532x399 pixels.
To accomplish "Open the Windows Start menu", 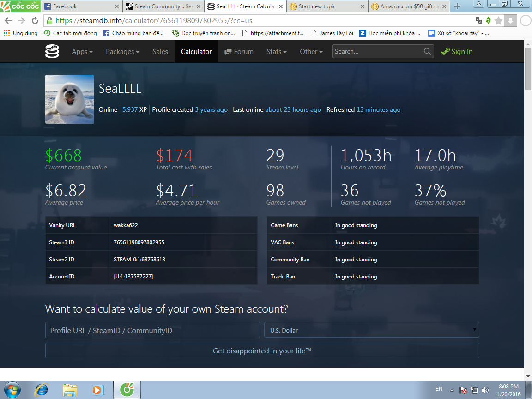I will (x=12, y=390).
